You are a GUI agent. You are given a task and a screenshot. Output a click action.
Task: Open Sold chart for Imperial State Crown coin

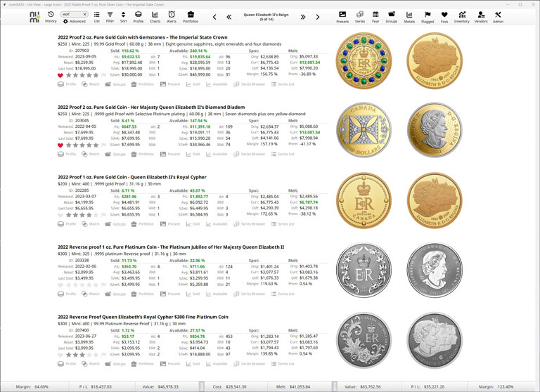[x=193, y=84]
